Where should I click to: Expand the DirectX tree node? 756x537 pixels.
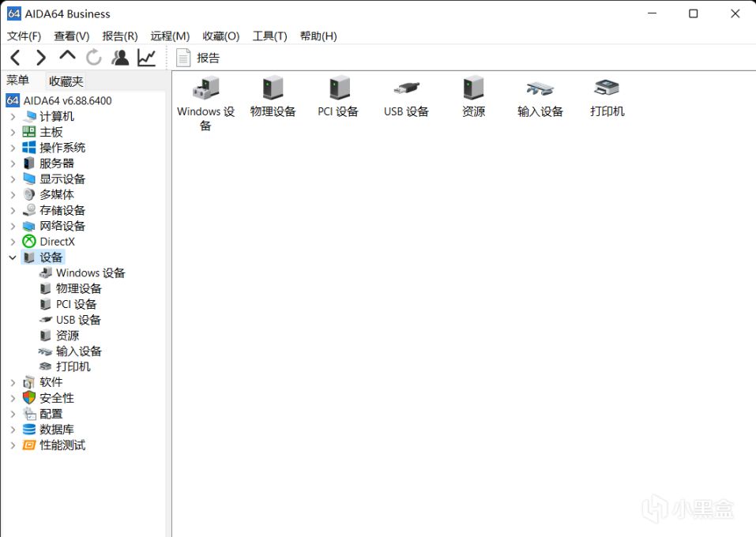pos(13,242)
